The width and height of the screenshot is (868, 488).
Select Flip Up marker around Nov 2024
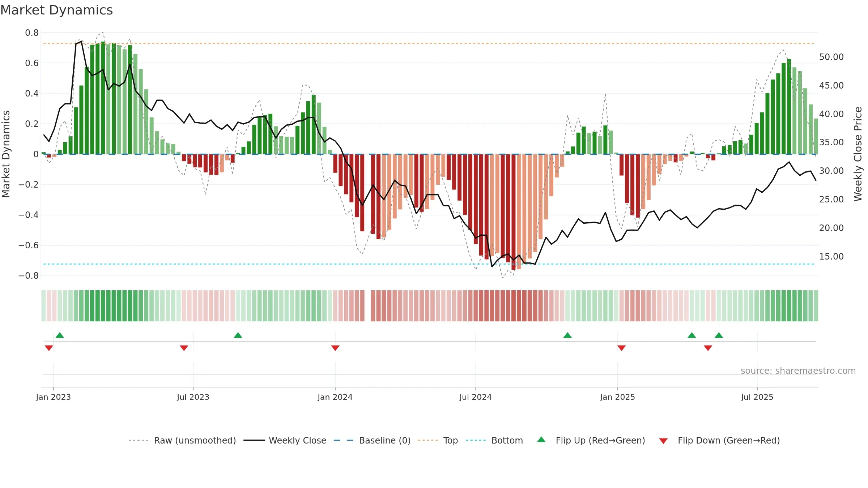(567, 335)
